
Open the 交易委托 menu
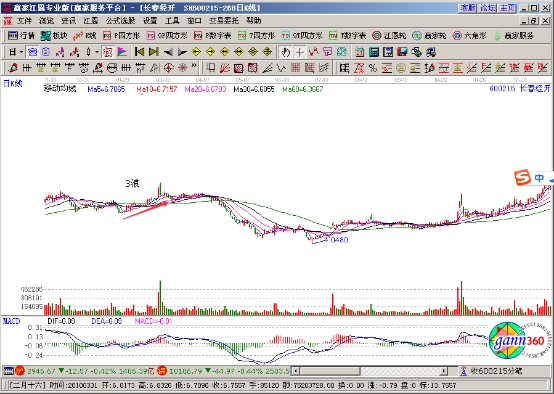coord(224,21)
